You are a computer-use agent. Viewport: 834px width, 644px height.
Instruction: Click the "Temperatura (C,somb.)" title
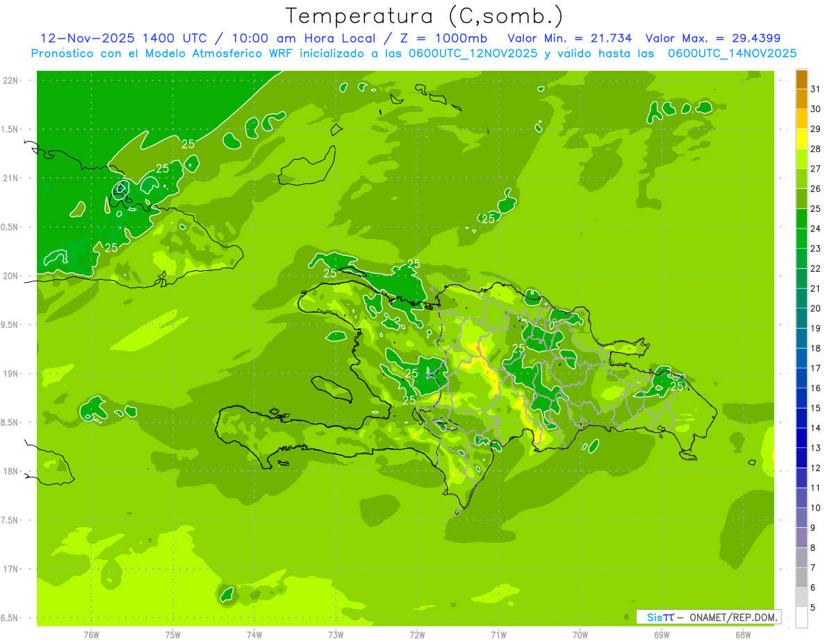(x=424, y=17)
